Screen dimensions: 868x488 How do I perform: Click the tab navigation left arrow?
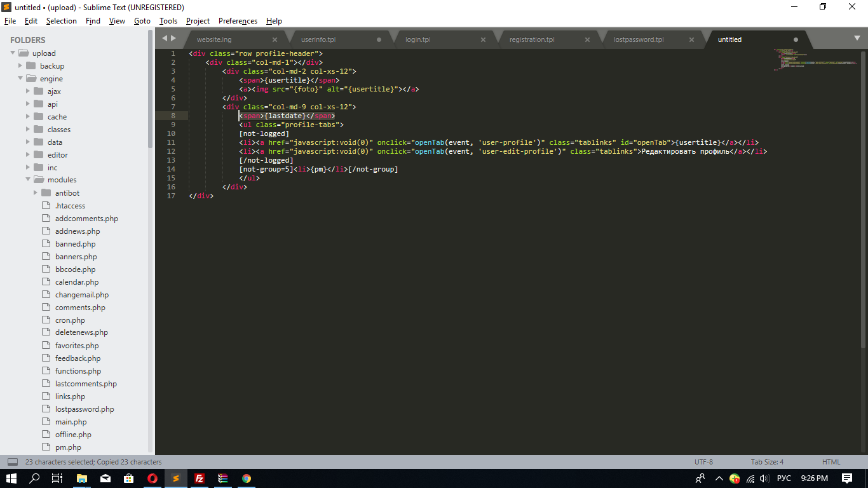165,38
